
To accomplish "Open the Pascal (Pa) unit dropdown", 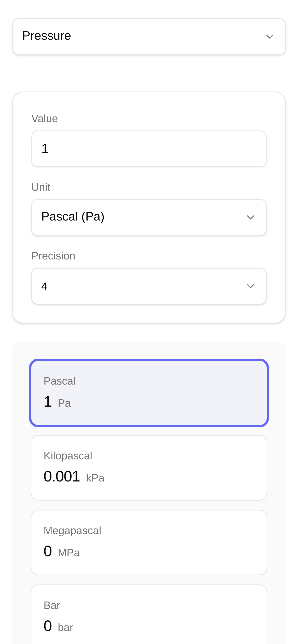I will click(x=149, y=217).
